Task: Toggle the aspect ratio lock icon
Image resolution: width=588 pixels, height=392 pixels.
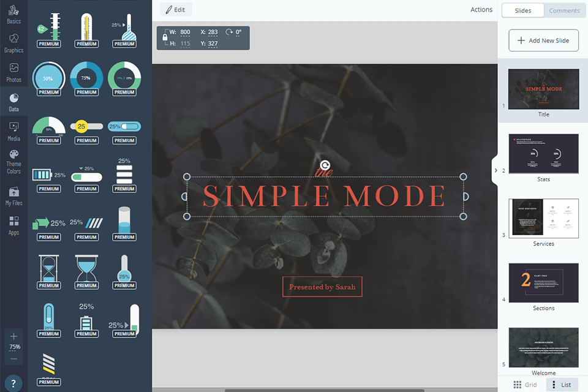Action: (165, 37)
